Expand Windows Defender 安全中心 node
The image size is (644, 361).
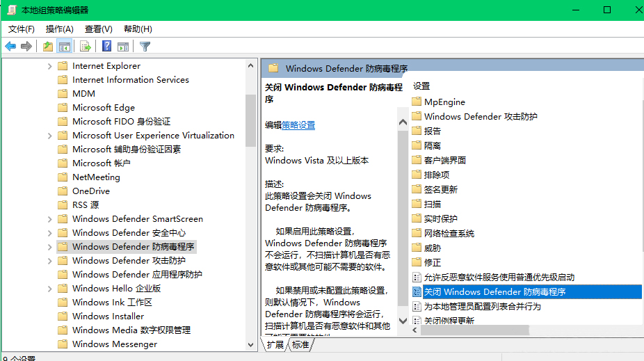point(49,233)
